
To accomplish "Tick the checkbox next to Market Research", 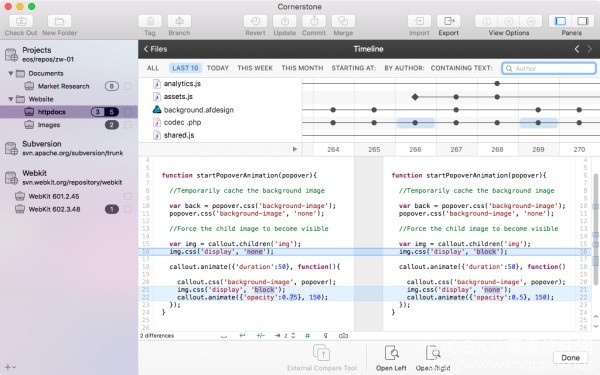I will tap(128, 86).
